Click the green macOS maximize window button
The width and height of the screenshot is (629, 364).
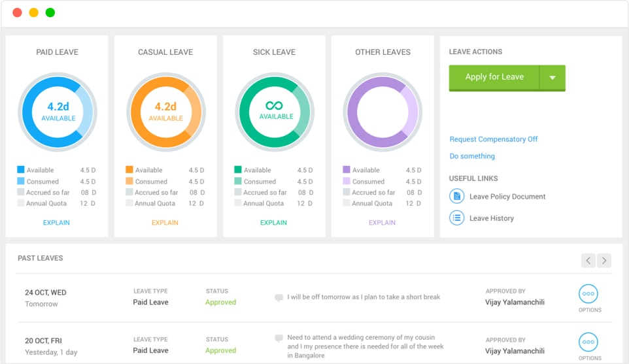[50, 12]
